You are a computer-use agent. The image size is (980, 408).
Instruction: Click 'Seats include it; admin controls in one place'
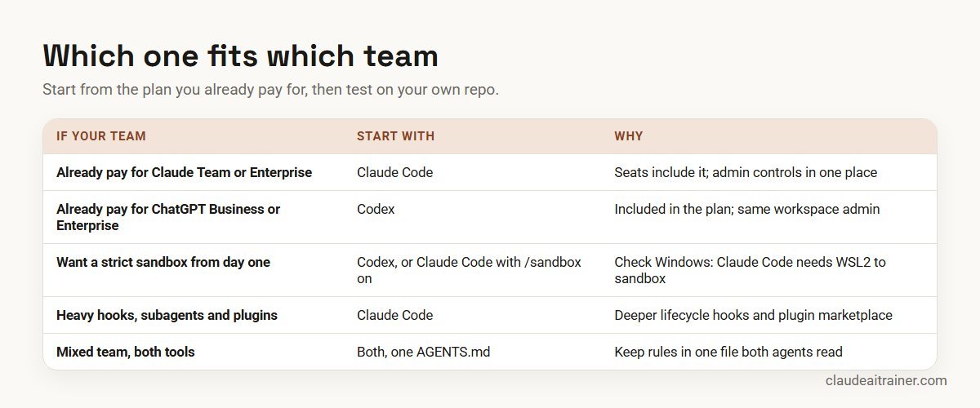pyautogui.click(x=746, y=172)
